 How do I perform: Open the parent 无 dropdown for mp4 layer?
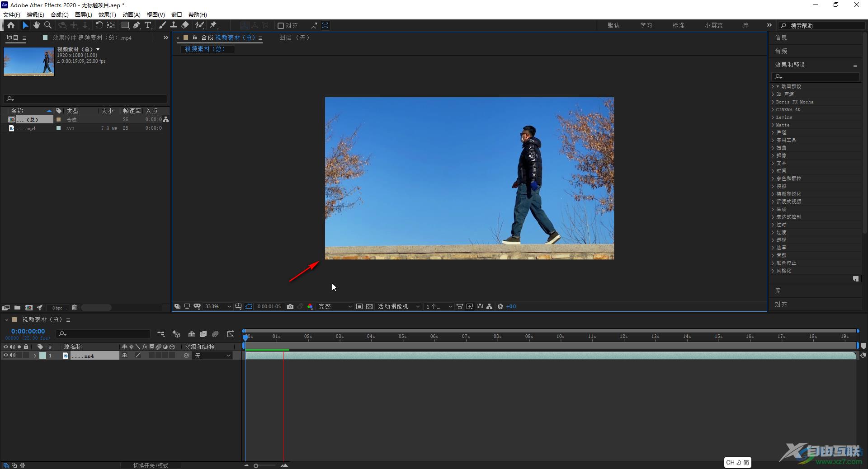(212, 356)
